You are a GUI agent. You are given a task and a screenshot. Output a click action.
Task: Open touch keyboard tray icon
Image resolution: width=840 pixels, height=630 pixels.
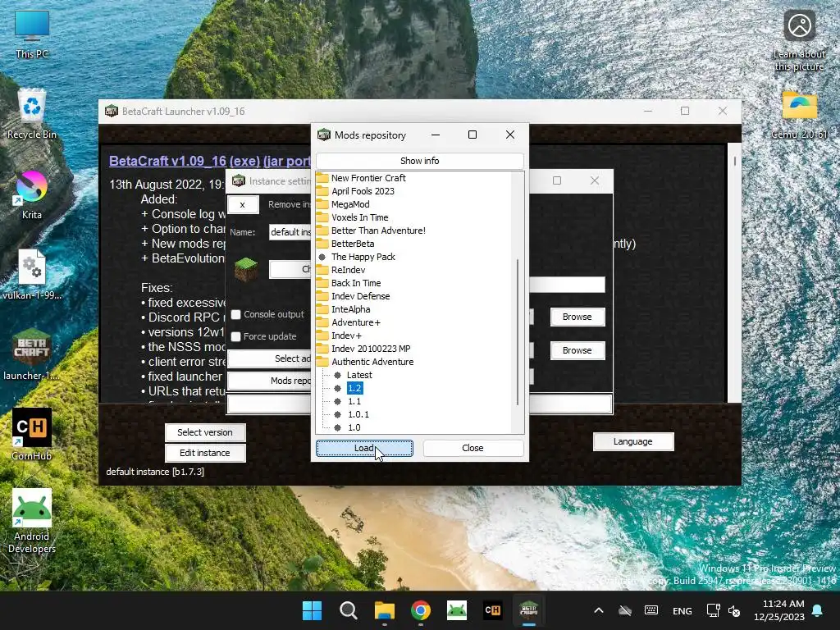[651, 610]
